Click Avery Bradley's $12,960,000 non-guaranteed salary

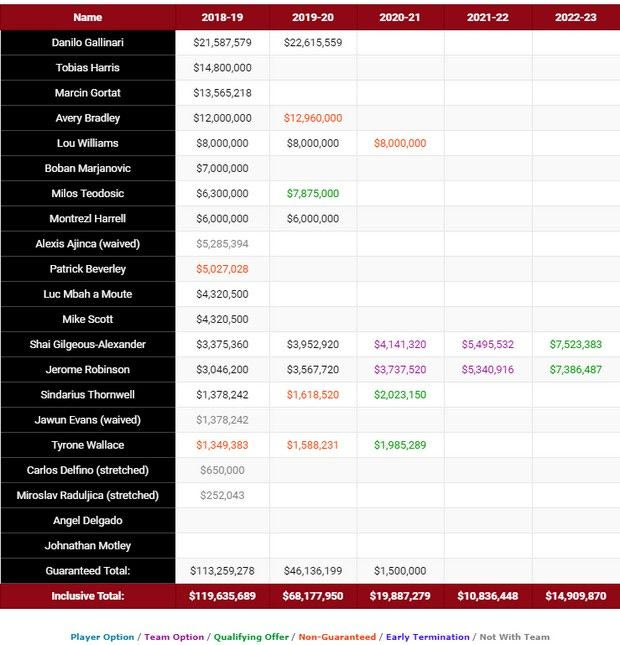[312, 118]
